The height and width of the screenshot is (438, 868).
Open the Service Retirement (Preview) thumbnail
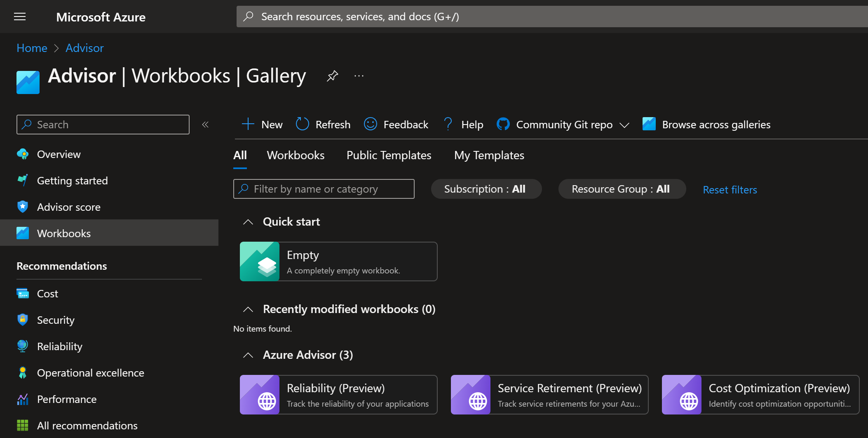(x=471, y=395)
